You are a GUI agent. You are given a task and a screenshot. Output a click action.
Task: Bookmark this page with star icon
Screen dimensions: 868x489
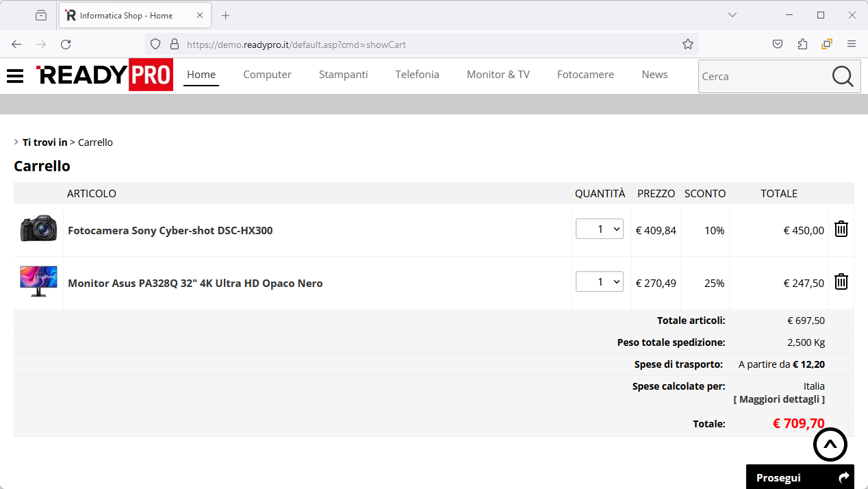point(688,45)
